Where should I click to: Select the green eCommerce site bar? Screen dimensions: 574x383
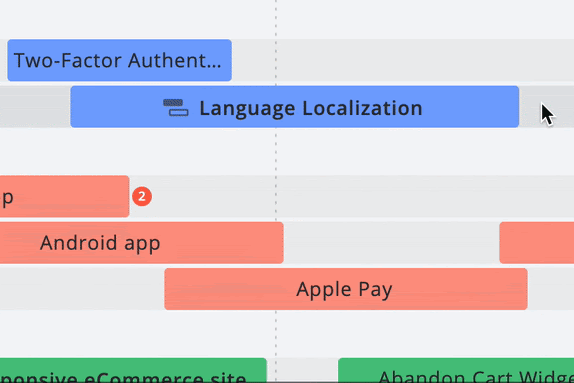click(133, 371)
